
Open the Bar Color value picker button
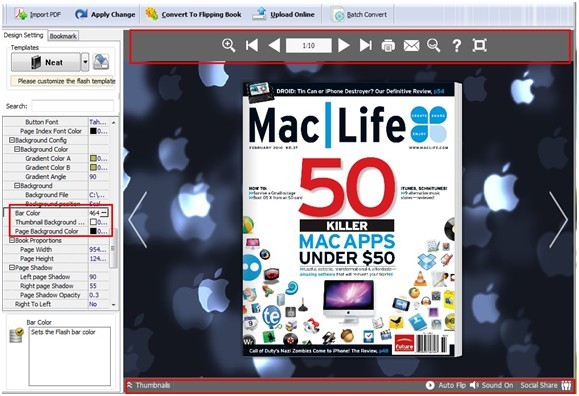[x=104, y=213]
